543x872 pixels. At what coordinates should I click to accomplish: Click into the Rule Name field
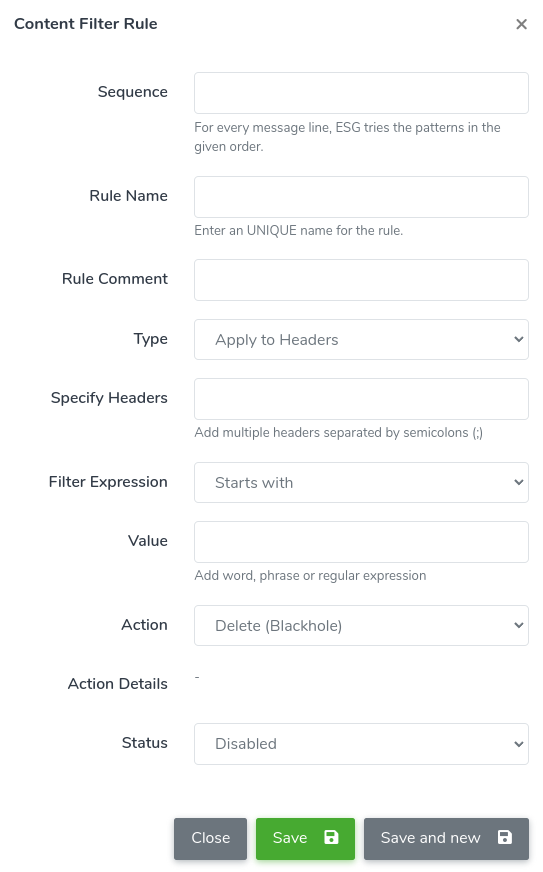click(x=361, y=197)
